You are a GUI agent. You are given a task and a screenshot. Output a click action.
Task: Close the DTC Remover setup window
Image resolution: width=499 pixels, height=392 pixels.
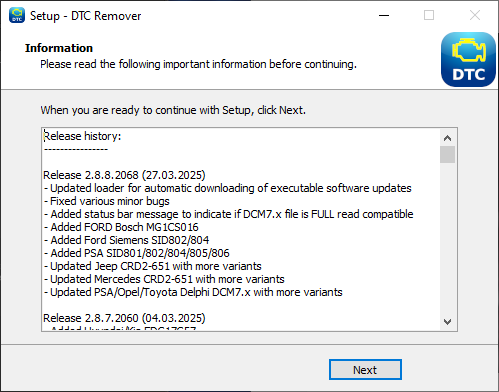475,15
